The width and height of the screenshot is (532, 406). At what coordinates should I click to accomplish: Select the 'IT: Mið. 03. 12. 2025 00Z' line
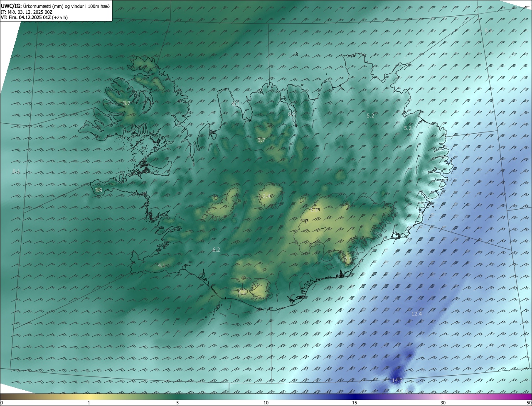(x=27, y=12)
